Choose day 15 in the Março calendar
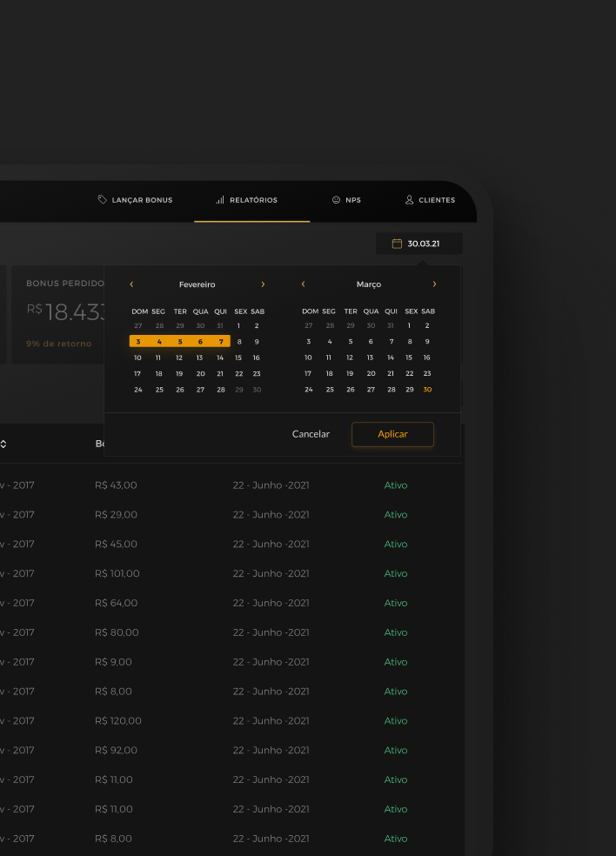The width and height of the screenshot is (616, 856). (x=409, y=358)
